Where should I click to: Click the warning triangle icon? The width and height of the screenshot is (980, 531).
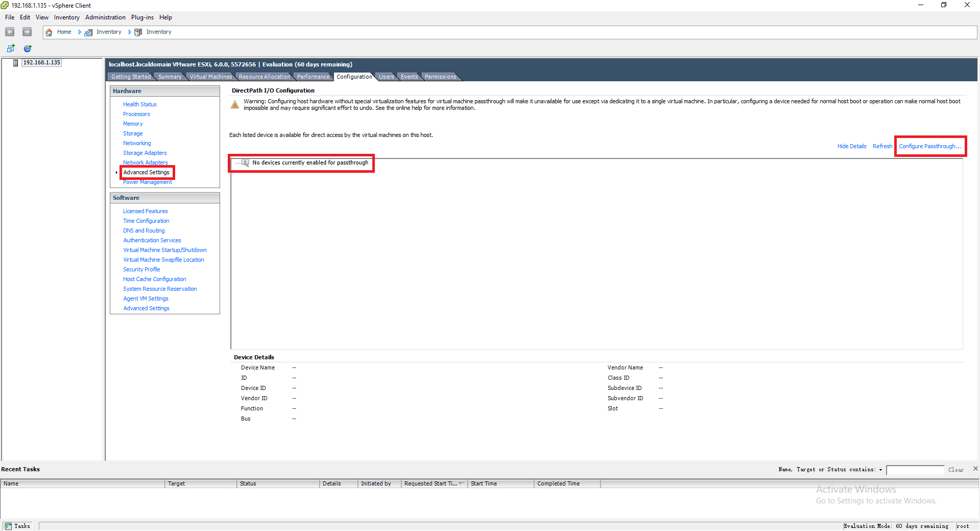(235, 105)
